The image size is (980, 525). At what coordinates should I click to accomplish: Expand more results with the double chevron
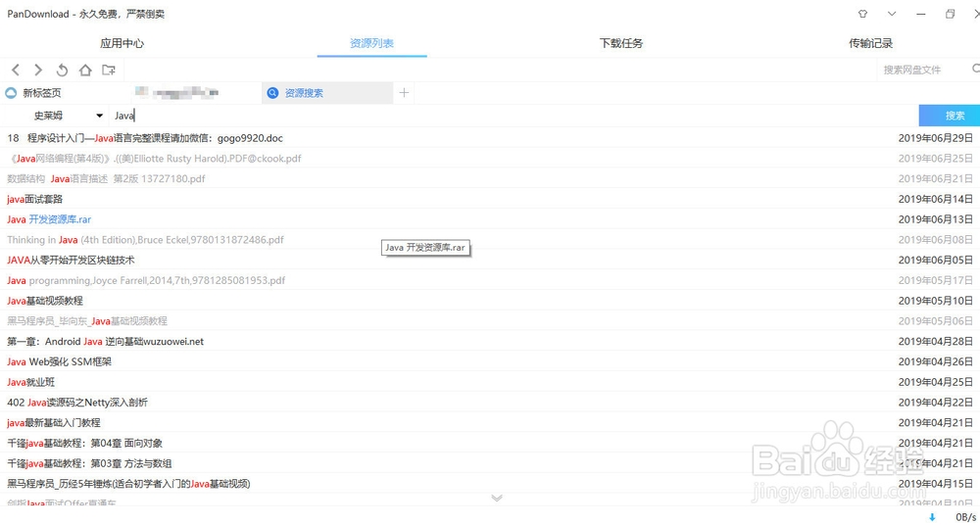tap(497, 499)
